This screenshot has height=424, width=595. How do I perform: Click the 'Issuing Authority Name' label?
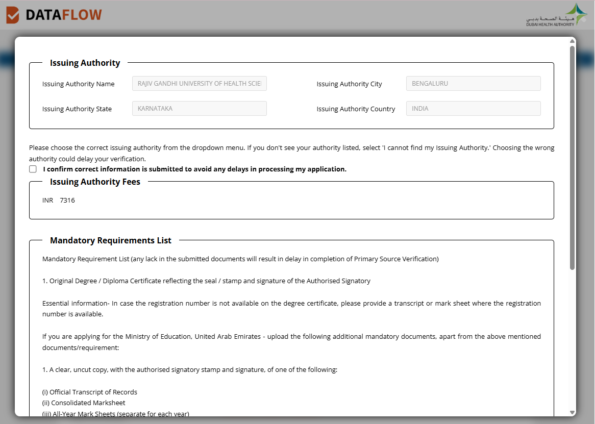click(x=78, y=84)
